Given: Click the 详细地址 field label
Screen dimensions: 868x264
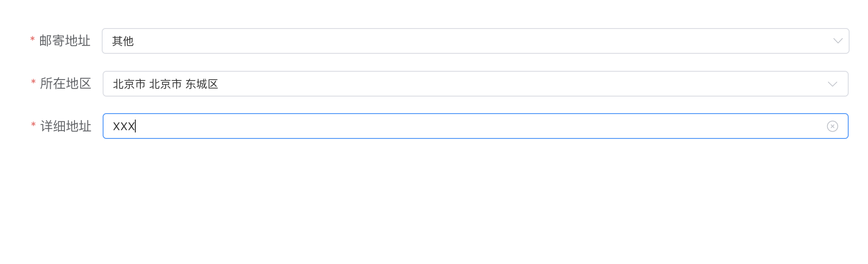Looking at the screenshot, I should (x=66, y=126).
